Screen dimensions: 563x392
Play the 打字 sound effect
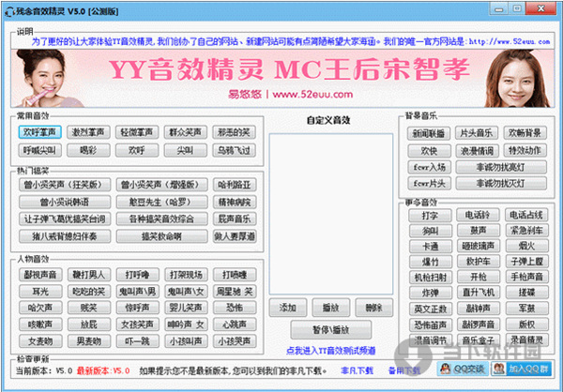[430, 216]
